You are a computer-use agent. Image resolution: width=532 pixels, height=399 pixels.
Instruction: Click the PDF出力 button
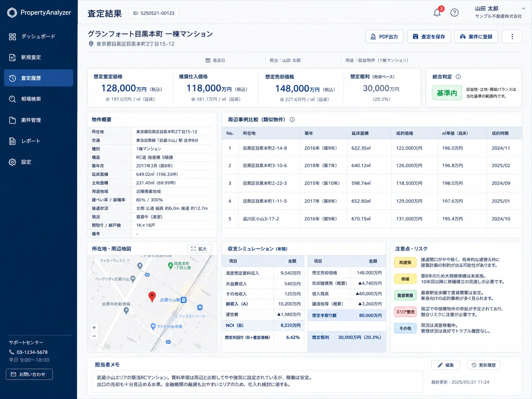384,36
